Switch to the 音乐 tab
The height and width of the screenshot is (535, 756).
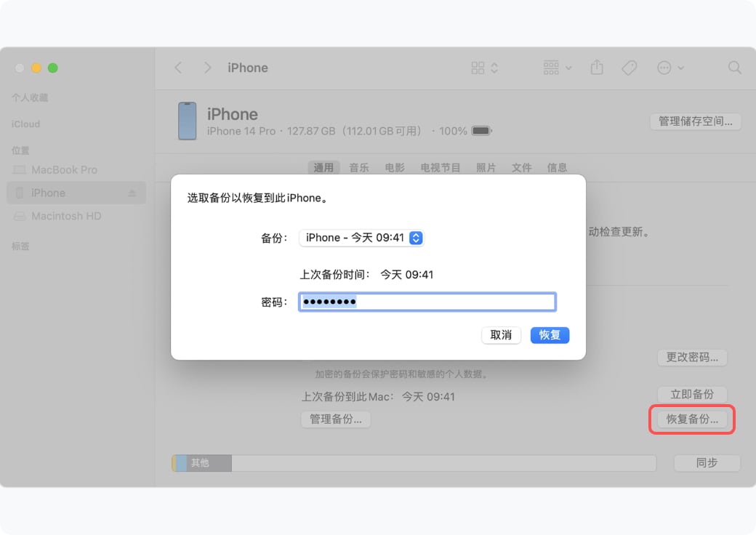(358, 168)
